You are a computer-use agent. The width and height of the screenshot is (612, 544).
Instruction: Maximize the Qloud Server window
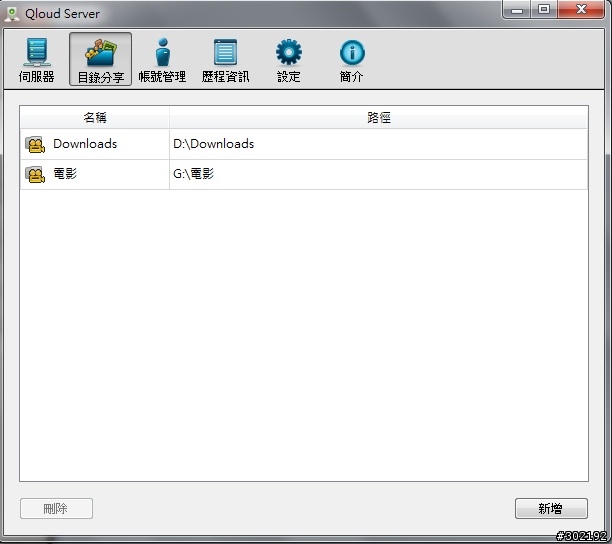[x=544, y=9]
